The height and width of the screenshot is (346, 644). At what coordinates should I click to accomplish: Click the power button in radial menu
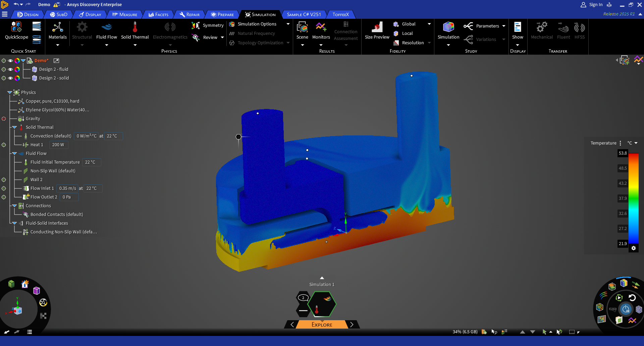(x=626, y=309)
